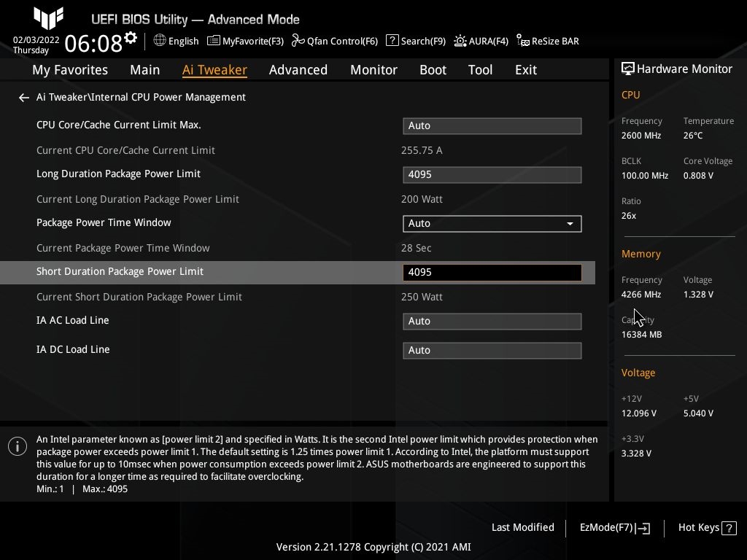Show Hot Keys help
This screenshot has width=747, height=560.
coord(707,528)
